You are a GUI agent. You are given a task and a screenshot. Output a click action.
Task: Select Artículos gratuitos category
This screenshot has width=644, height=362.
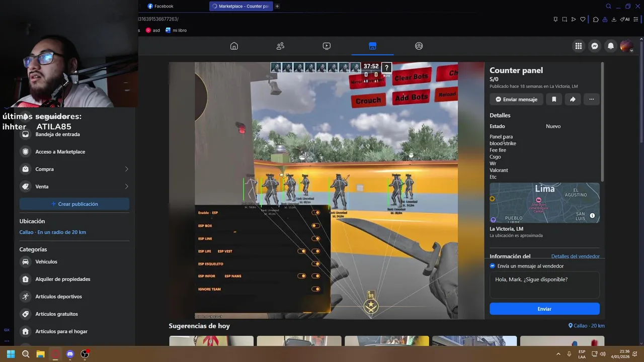(x=74, y=314)
